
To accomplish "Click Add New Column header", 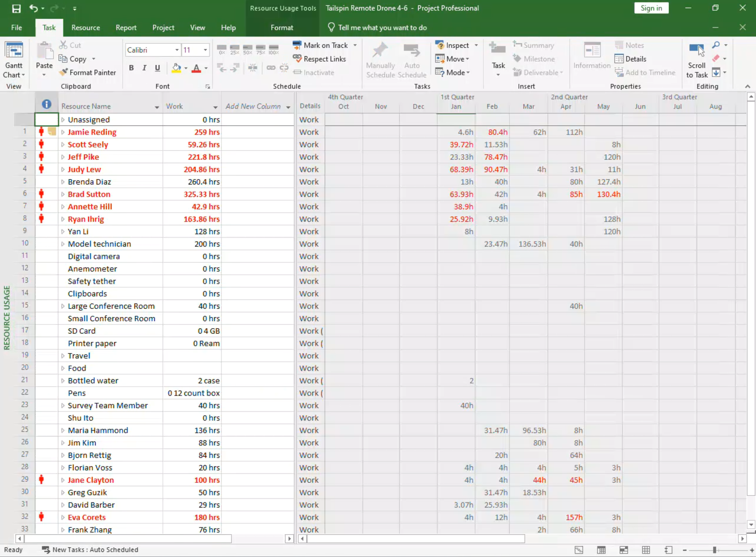I will 253,107.
